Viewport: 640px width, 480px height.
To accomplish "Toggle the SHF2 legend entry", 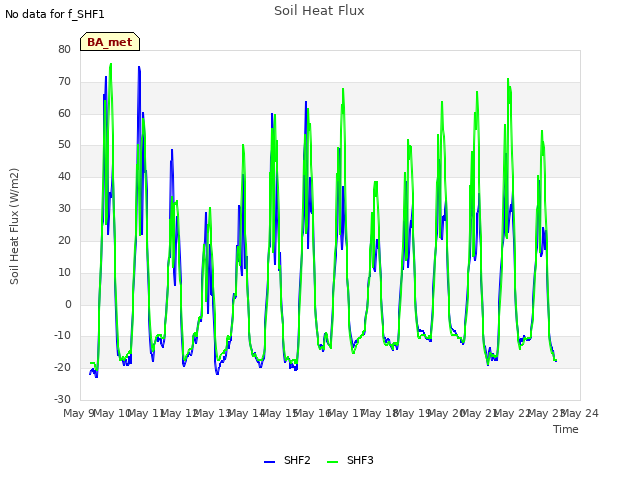I will 287,460.
